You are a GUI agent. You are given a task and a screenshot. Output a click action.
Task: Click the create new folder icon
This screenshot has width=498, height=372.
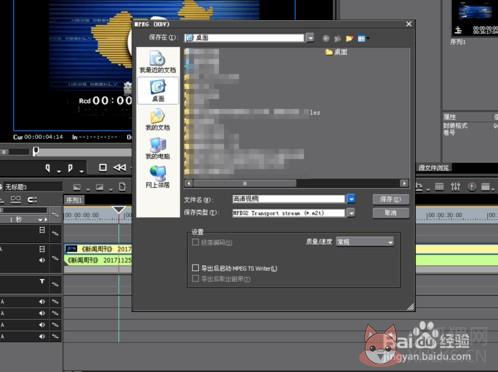click(349, 39)
